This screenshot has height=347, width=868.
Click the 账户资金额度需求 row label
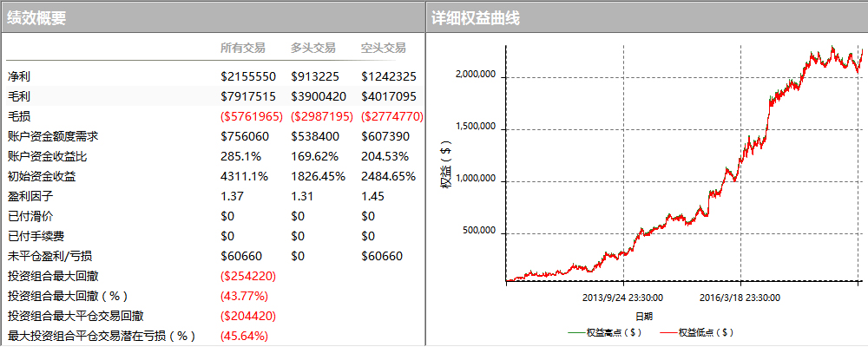click(x=53, y=136)
